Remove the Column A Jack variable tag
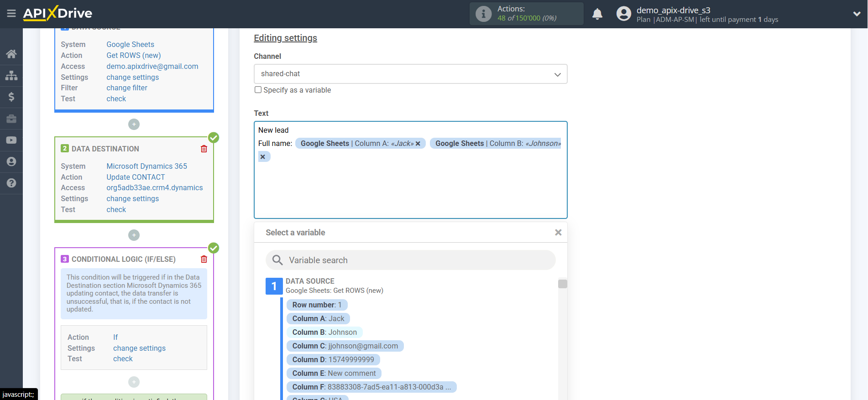 (418, 143)
